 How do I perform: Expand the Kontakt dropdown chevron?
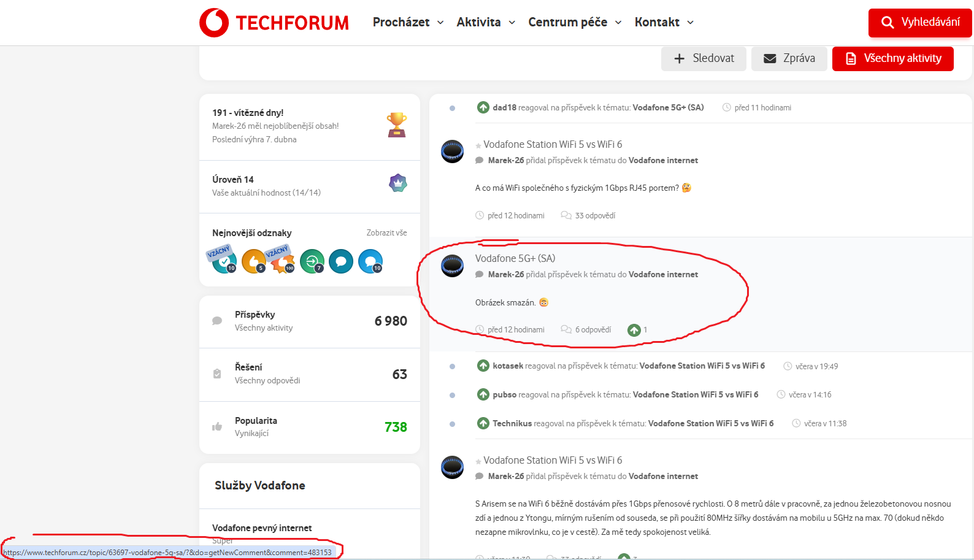pos(690,23)
